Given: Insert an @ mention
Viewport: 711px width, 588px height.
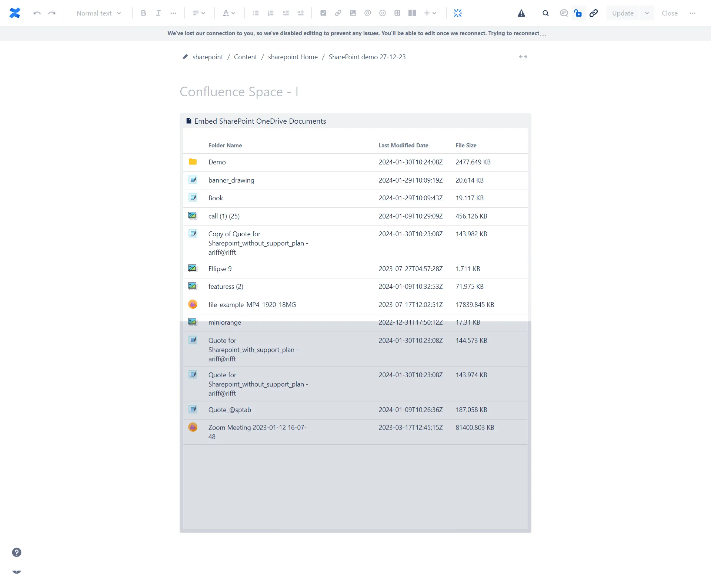Looking at the screenshot, I should point(368,13).
